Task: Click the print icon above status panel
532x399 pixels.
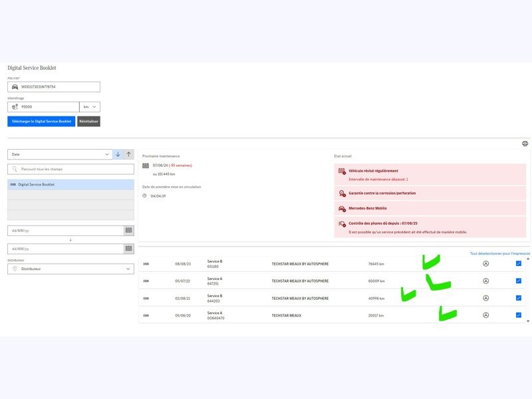Action: click(x=525, y=144)
